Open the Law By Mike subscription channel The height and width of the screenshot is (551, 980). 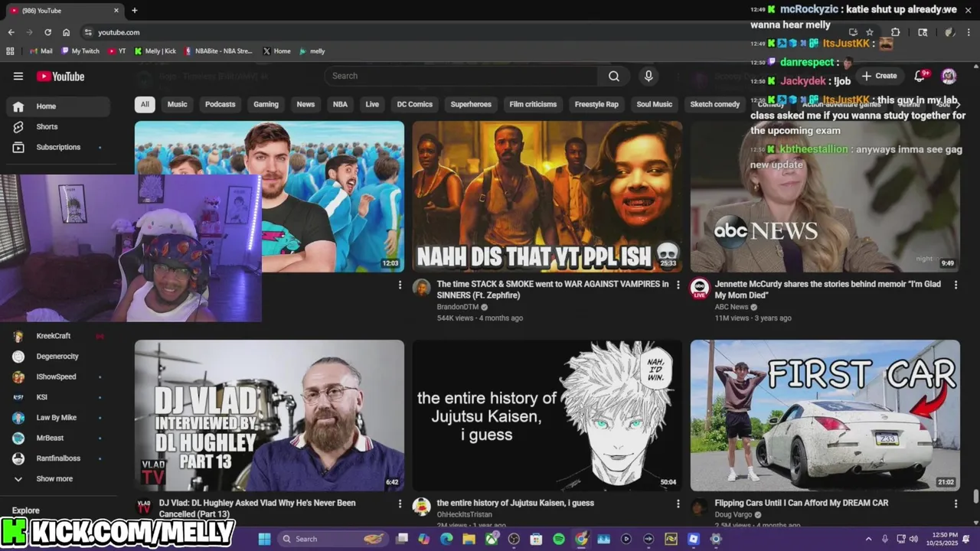[58, 418]
